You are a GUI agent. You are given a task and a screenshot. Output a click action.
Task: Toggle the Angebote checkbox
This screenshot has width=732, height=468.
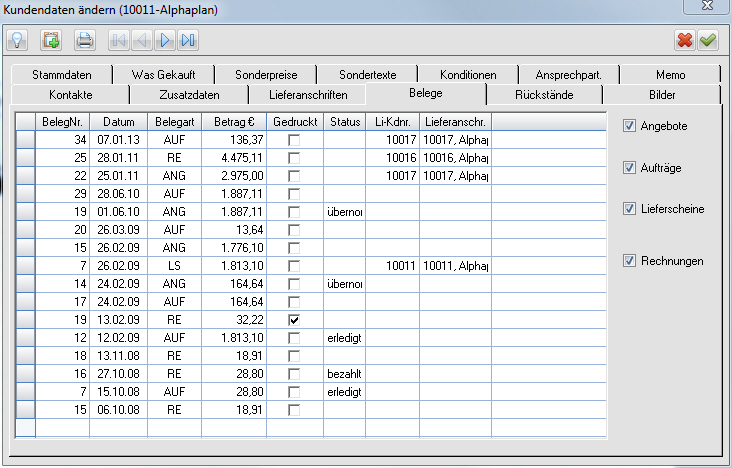tap(629, 126)
